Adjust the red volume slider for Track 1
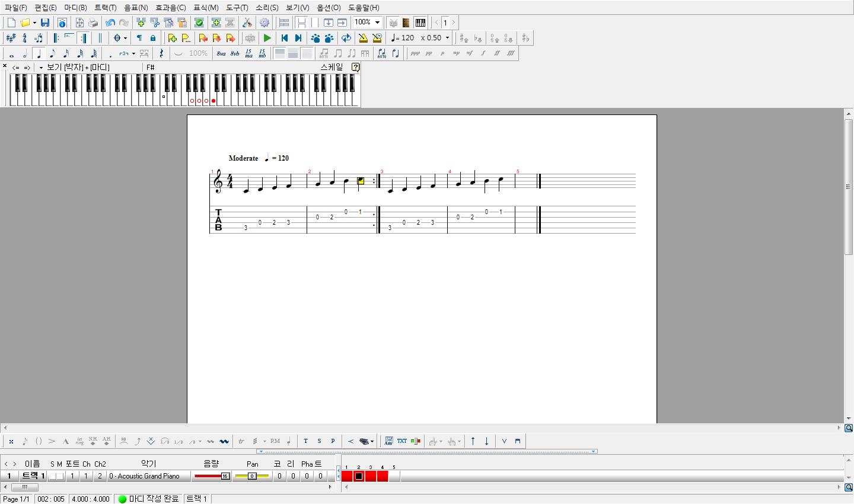 coord(212,476)
